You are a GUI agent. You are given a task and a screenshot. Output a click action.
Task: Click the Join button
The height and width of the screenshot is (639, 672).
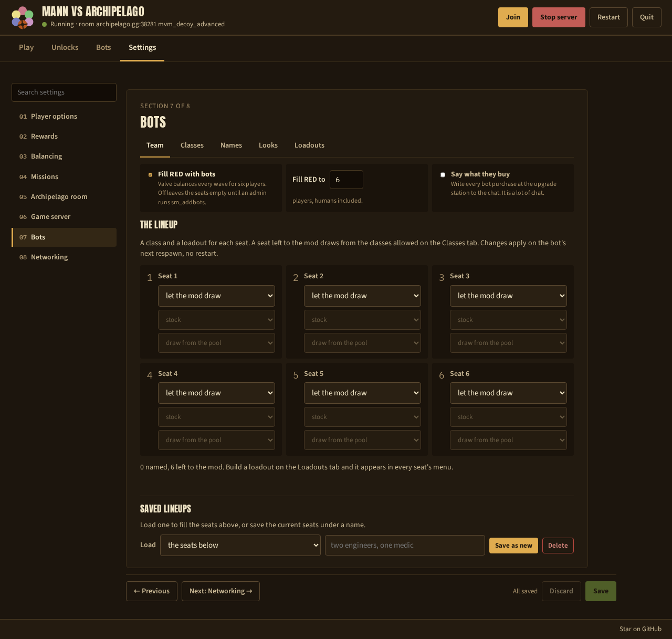[513, 17]
